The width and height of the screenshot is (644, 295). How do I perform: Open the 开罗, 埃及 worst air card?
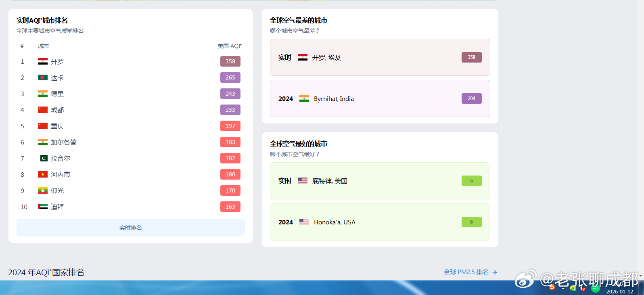(x=380, y=57)
